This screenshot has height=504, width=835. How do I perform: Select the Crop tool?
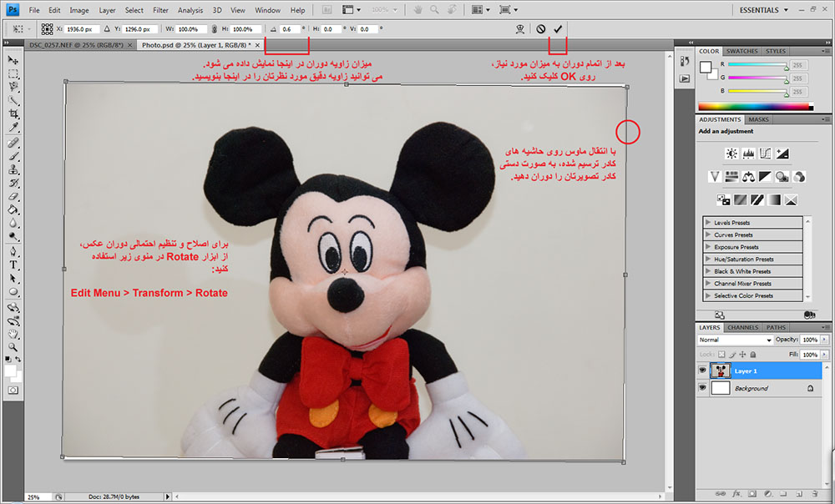pos(13,113)
